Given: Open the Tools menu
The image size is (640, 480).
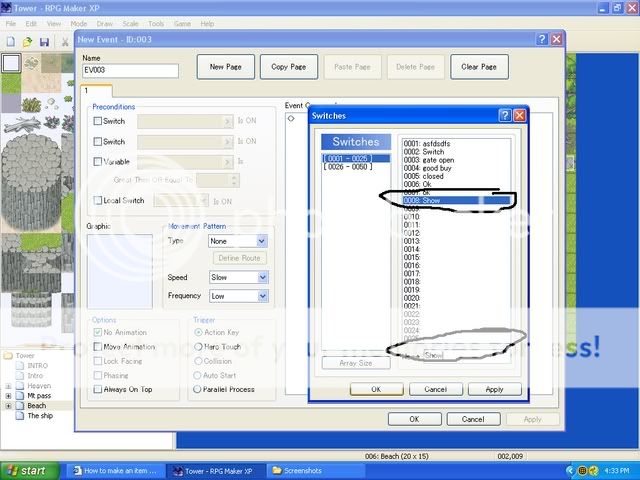Looking at the screenshot, I should coord(156,23).
